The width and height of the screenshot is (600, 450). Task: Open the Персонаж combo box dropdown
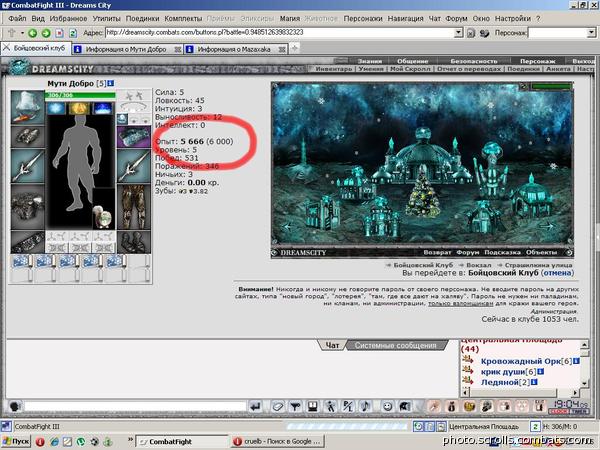point(591,33)
